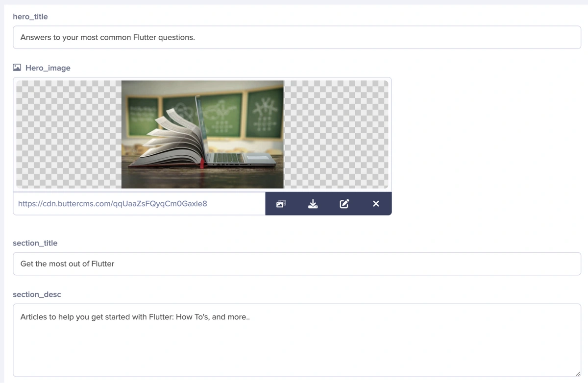Click the Hero_image label text
Screen dimensions: 588x383
coord(48,68)
